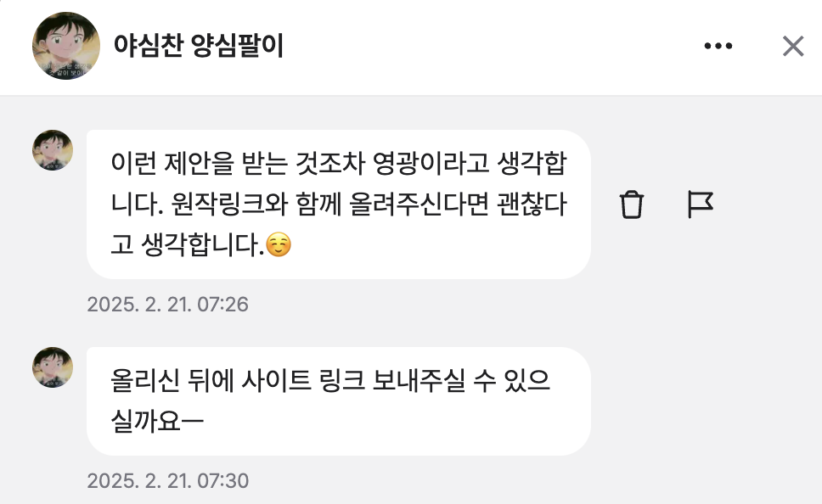Click the timestamp 2025. 2. 21. 07:26
822x504 pixels.
point(168,305)
